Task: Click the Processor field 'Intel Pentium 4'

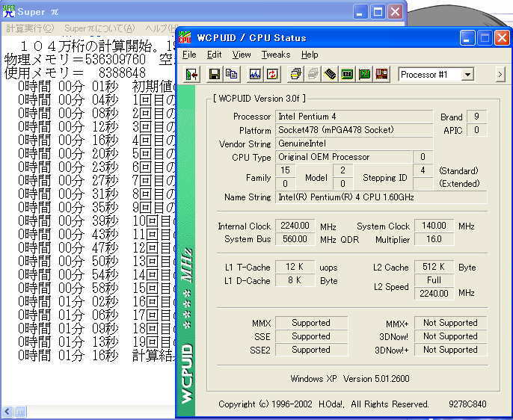Action: click(354, 117)
